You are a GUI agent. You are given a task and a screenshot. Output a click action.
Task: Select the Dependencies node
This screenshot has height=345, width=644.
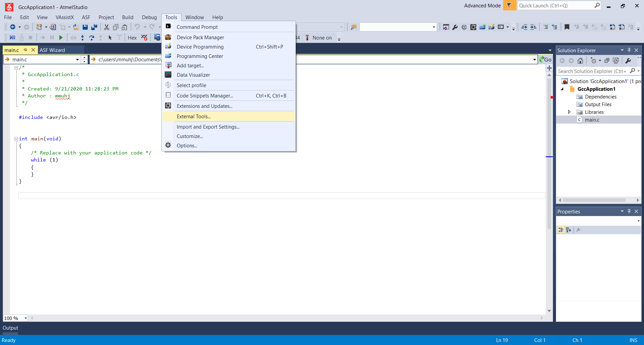(601, 97)
